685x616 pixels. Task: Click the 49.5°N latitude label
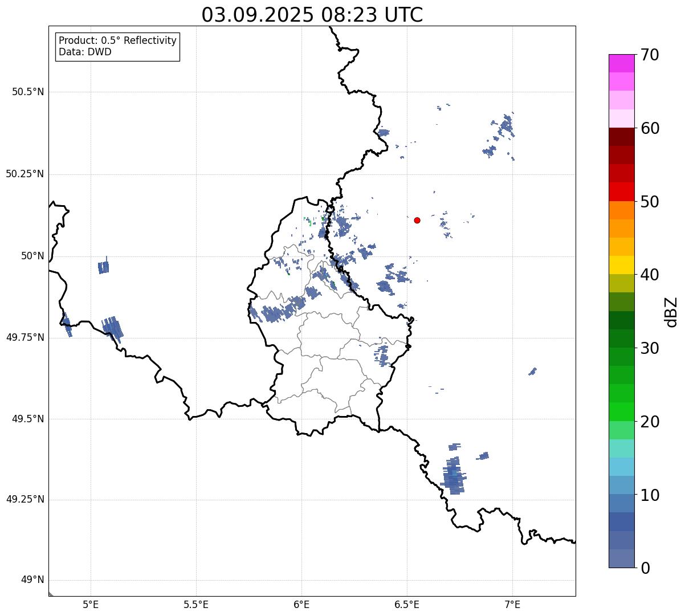pos(28,419)
